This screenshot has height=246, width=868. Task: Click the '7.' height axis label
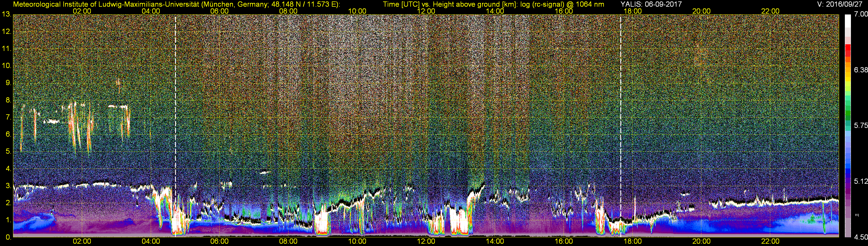click(8, 117)
